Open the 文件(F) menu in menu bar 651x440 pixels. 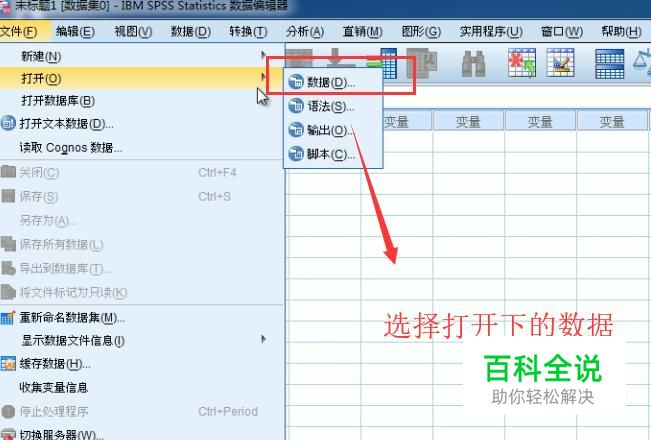19,31
